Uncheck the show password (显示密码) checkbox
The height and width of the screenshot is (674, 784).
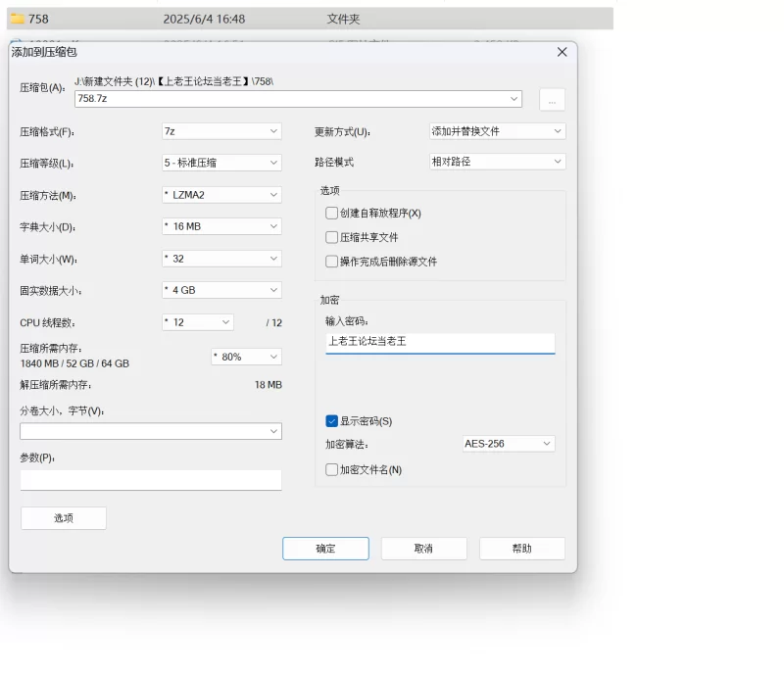coord(332,421)
